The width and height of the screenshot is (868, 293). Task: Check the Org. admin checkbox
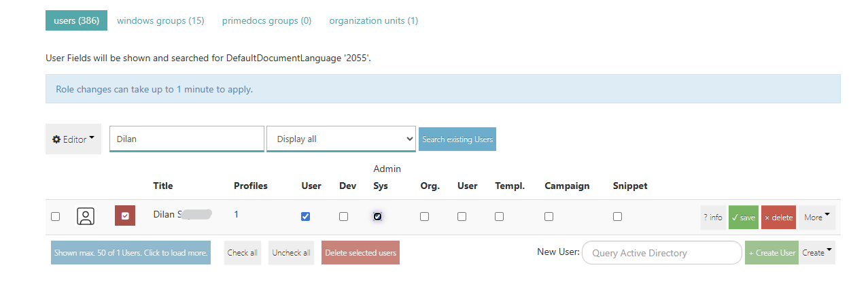coord(424,216)
